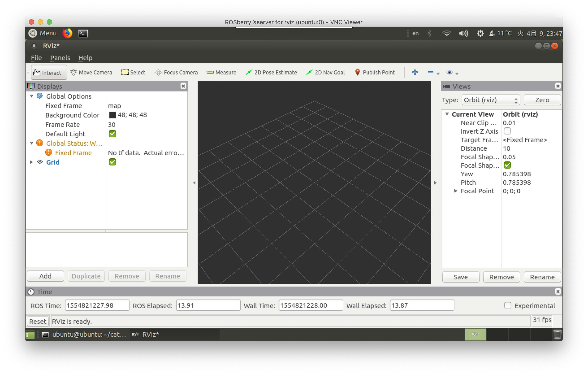The width and height of the screenshot is (588, 374).
Task: Open the File menu
Action: point(36,58)
